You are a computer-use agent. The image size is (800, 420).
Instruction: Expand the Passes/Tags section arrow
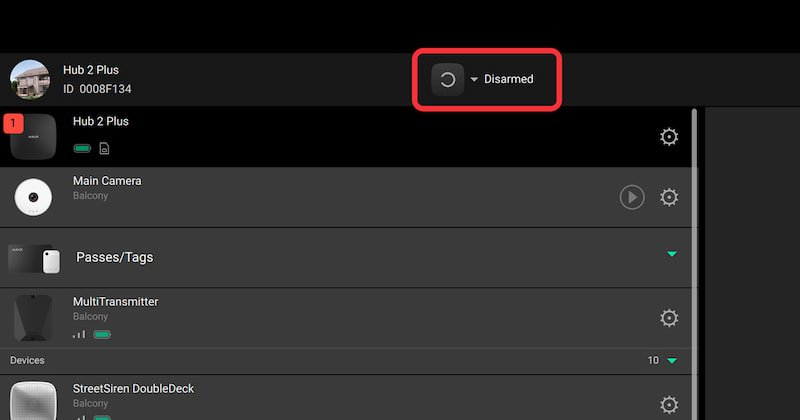tap(672, 254)
